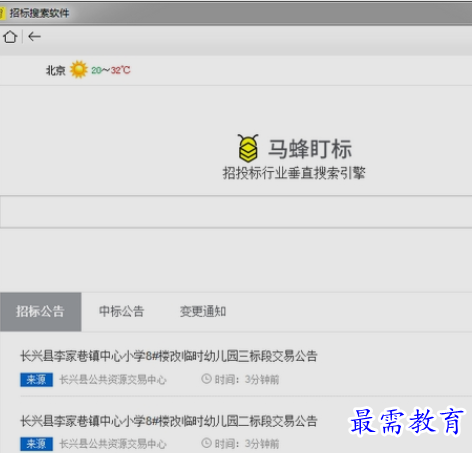
Task: Click the 北京 city label
Action: 56,70
